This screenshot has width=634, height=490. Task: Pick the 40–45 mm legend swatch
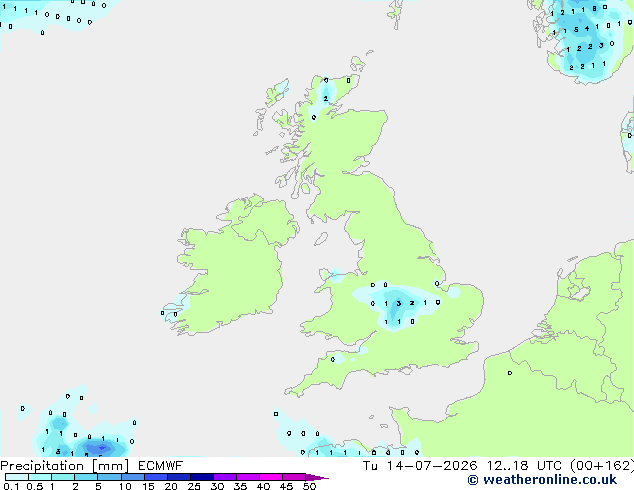tap(271, 477)
